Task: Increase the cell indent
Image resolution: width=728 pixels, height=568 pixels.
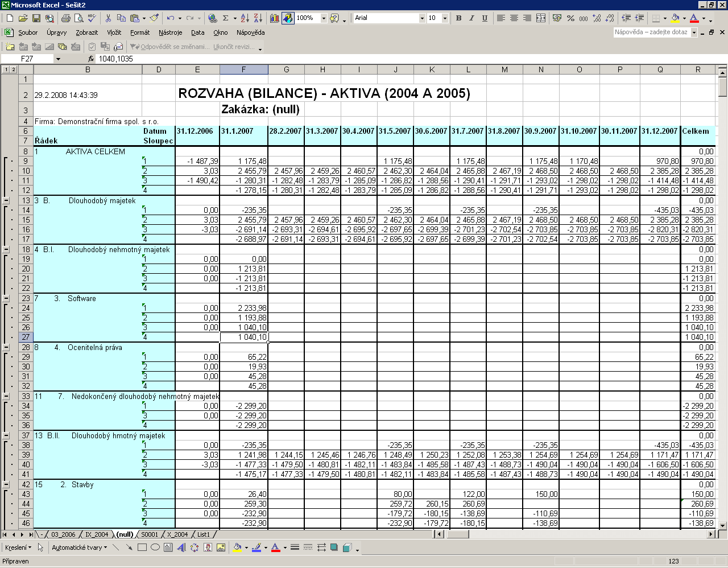Action: (x=639, y=18)
